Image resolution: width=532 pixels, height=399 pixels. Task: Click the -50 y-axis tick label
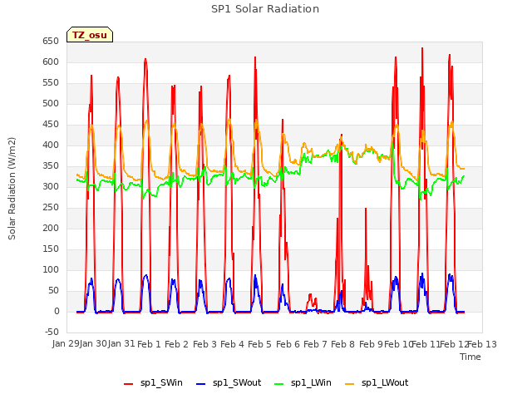tap(52, 332)
